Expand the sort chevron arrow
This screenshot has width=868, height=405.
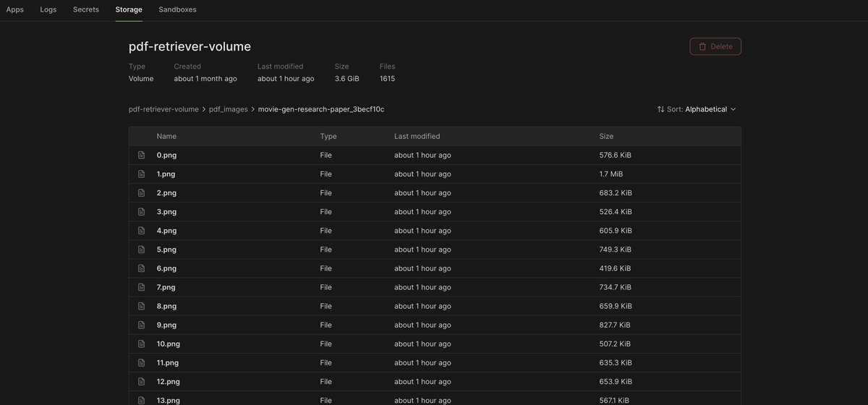(733, 109)
